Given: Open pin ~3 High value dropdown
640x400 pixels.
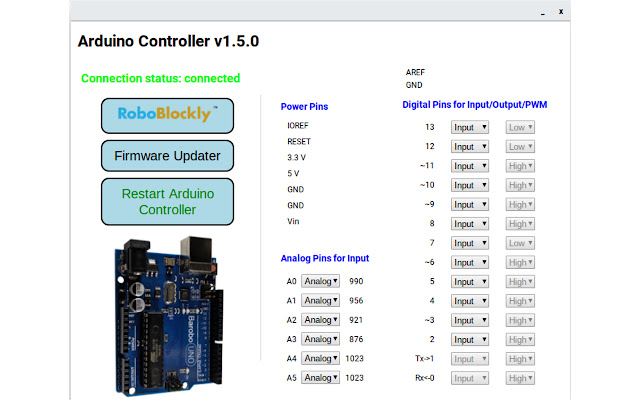Looking at the screenshot, I should pos(520,320).
